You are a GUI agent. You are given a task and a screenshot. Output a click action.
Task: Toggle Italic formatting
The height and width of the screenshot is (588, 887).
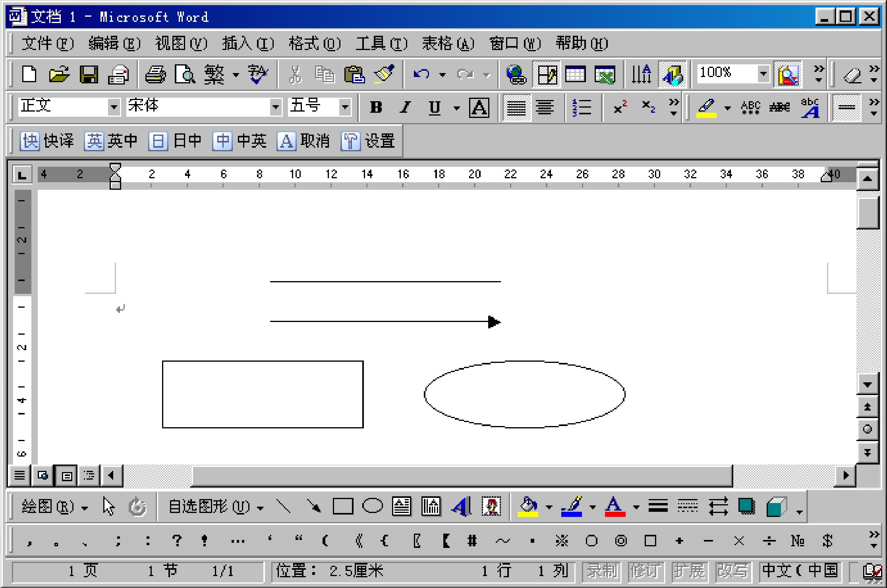coord(405,107)
